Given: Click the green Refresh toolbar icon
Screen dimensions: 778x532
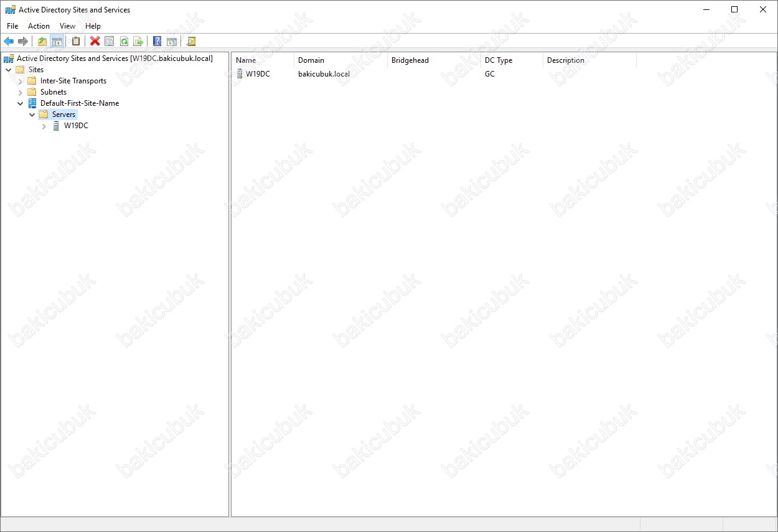Looking at the screenshot, I should coord(124,42).
